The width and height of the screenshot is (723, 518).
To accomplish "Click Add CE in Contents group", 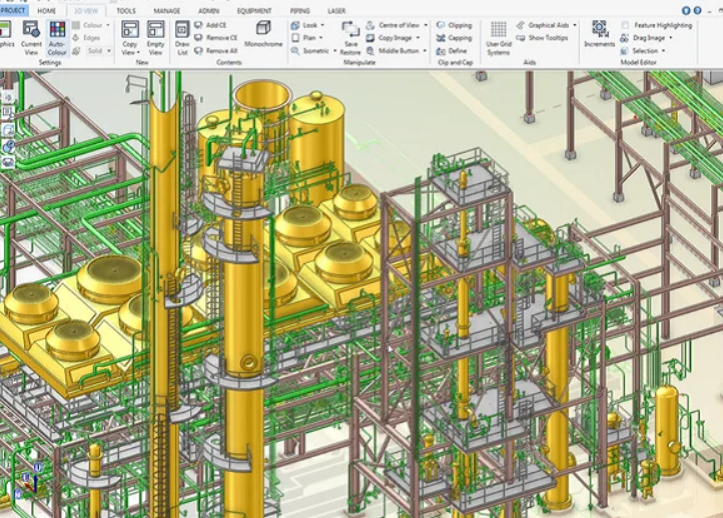I will tap(210, 25).
